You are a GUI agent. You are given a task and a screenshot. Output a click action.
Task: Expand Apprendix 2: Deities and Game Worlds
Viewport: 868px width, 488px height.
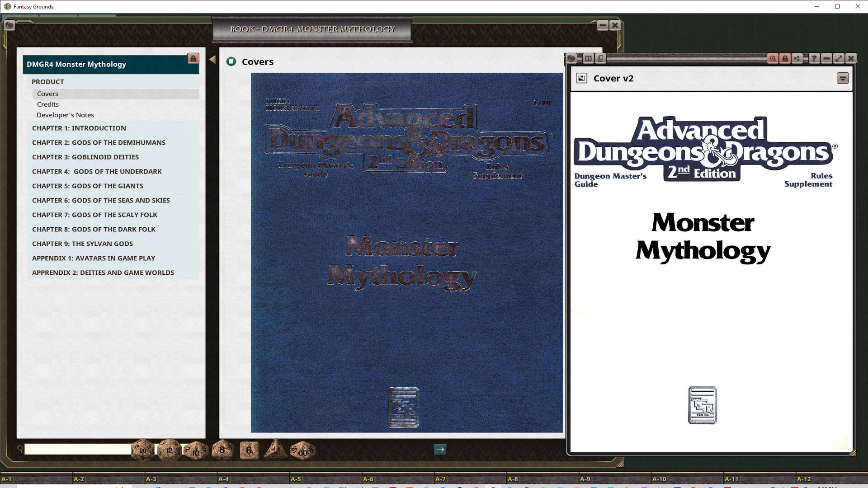[113, 272]
